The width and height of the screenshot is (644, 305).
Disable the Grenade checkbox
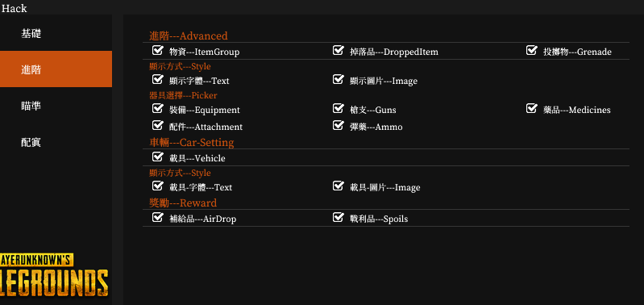tap(532, 50)
